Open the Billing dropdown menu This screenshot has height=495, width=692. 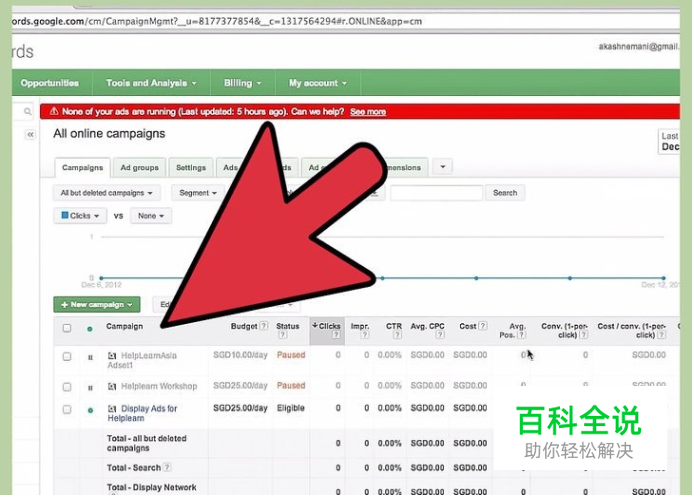pos(242,83)
